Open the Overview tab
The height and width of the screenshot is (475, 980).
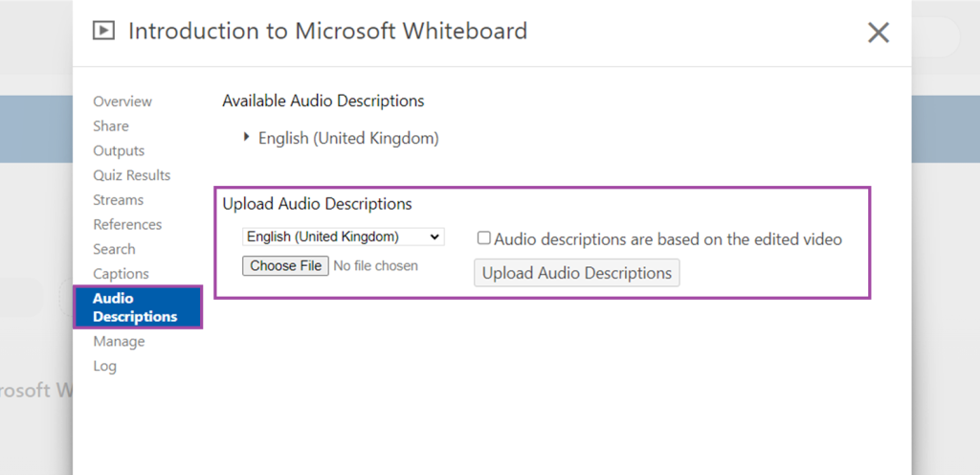(122, 102)
